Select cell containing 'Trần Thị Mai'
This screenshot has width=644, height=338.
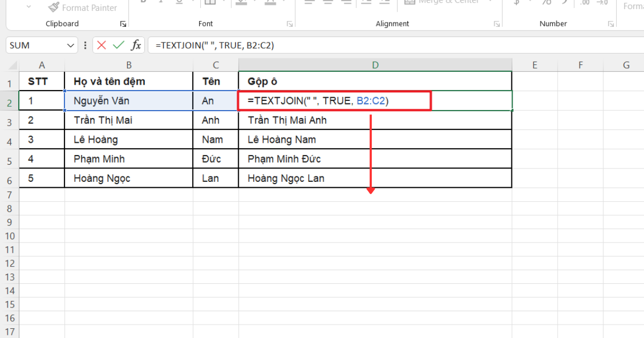point(129,120)
